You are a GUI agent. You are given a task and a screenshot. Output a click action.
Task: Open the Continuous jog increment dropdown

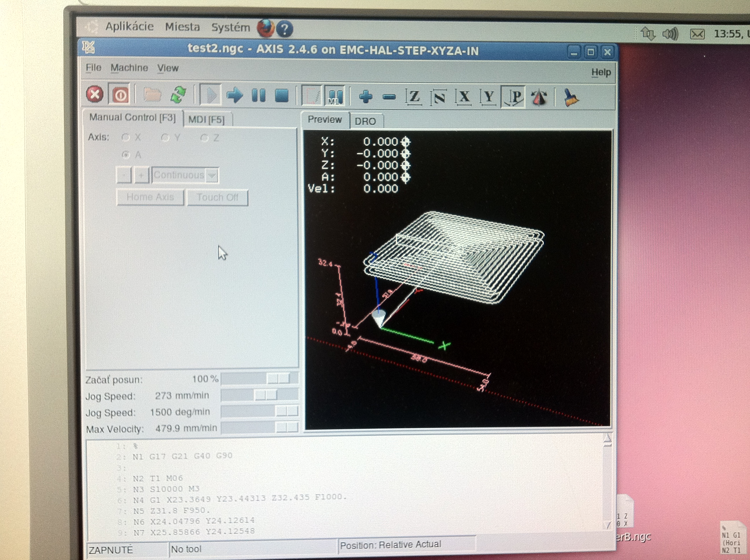[212, 175]
